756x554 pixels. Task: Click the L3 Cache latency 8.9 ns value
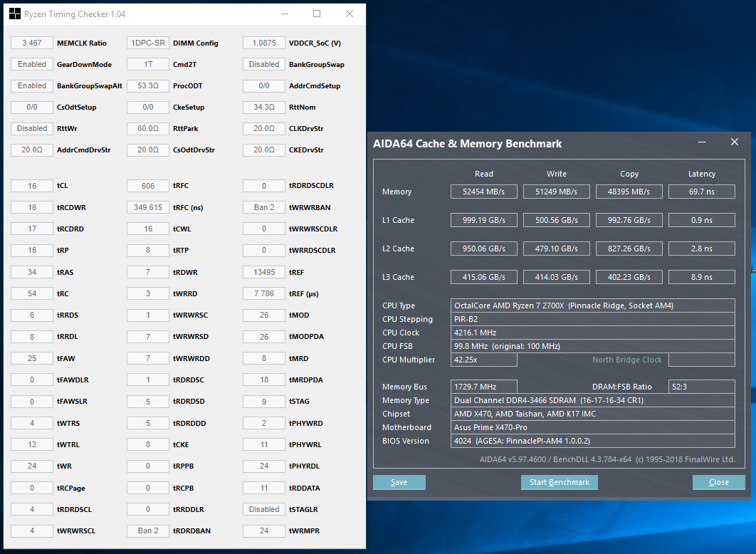click(701, 277)
